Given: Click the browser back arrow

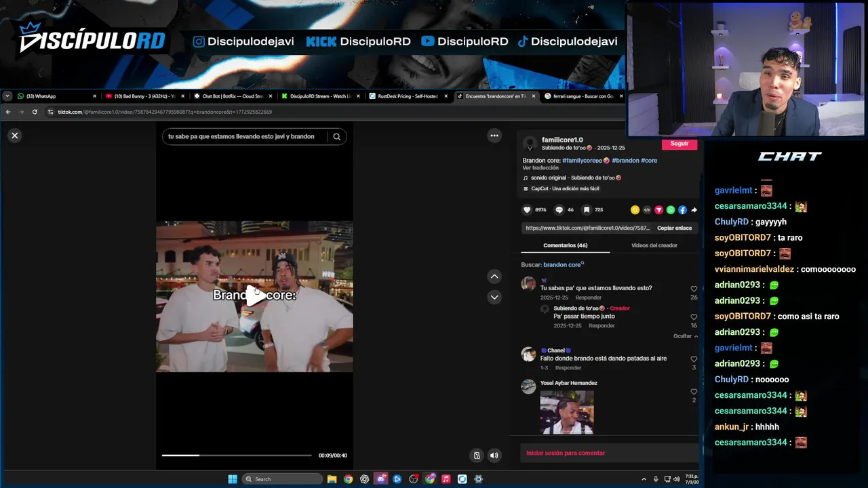Looking at the screenshot, I should point(8,112).
